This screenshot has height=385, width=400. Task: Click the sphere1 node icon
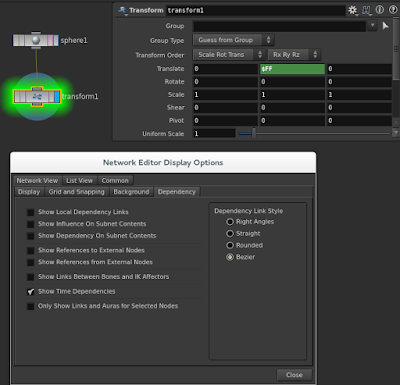point(36,40)
